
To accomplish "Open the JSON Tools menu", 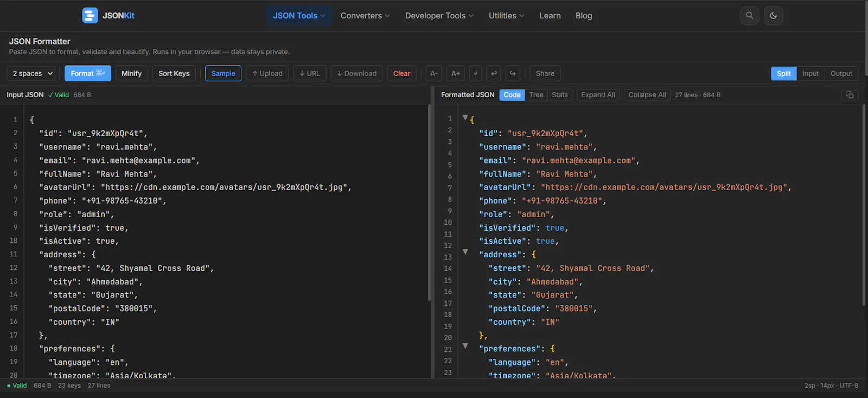I will pos(299,15).
